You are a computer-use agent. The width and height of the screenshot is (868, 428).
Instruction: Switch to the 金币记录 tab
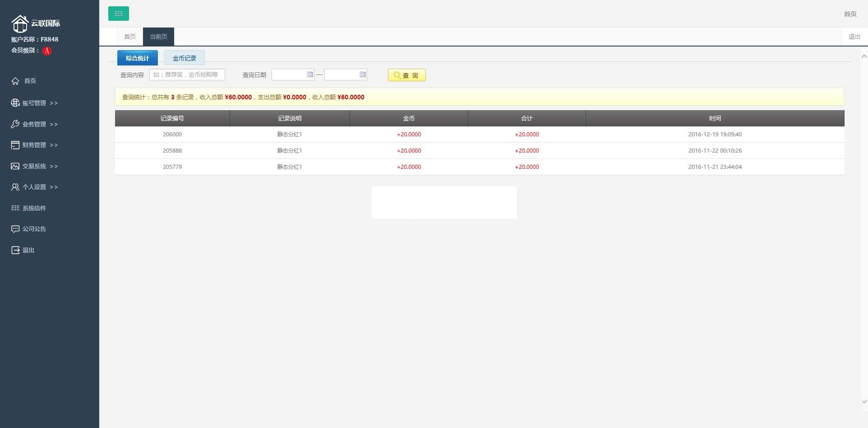(184, 58)
